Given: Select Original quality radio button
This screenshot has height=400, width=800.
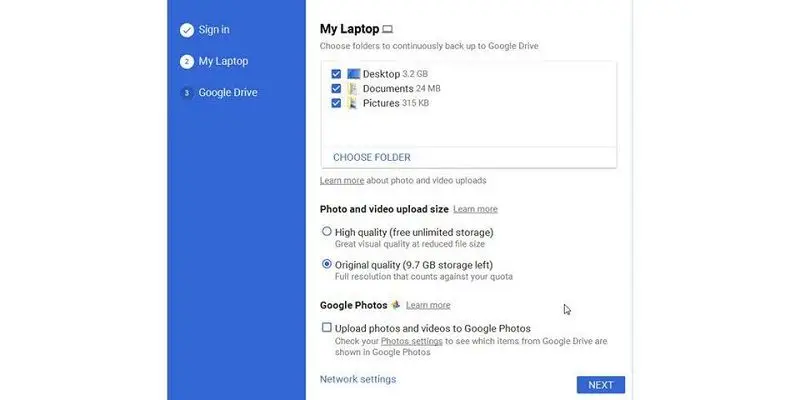Looking at the screenshot, I should click(x=327, y=264).
